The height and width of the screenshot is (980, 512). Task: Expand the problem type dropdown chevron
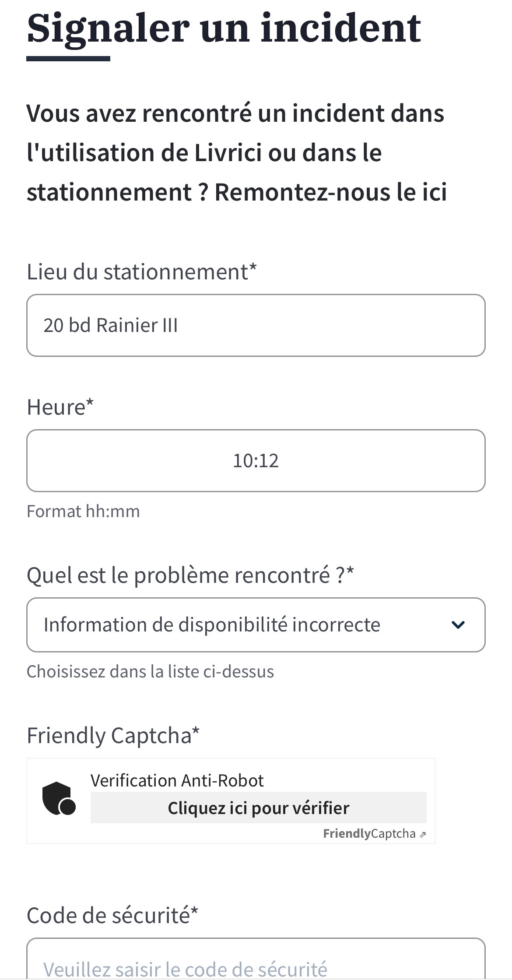(x=458, y=625)
